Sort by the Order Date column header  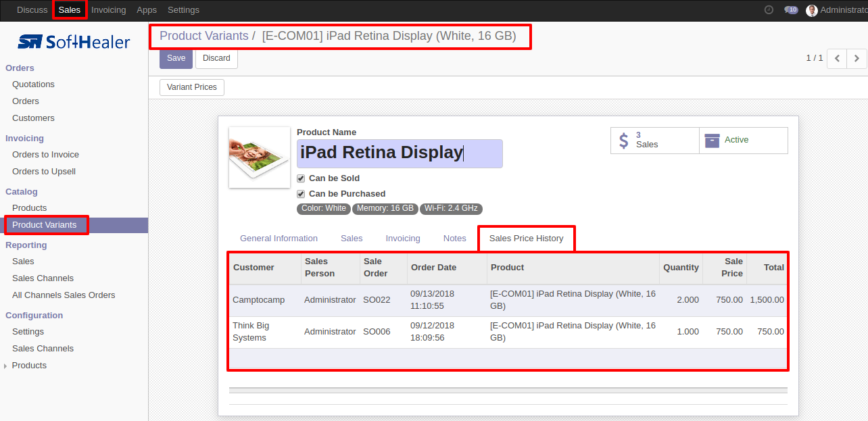click(x=447, y=268)
